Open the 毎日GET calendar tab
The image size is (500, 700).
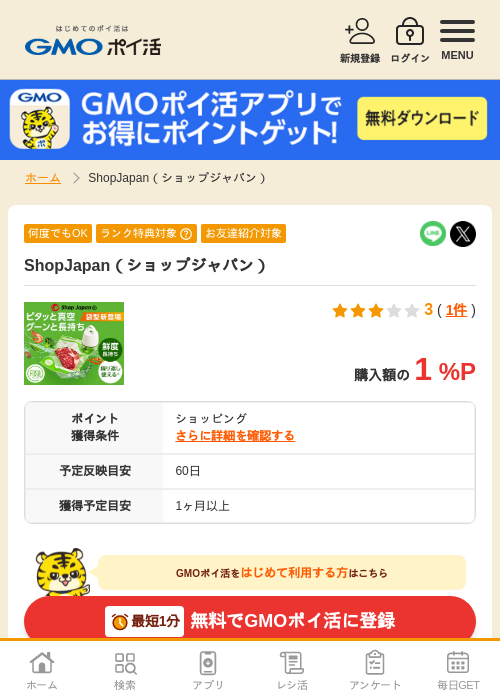[458, 671]
